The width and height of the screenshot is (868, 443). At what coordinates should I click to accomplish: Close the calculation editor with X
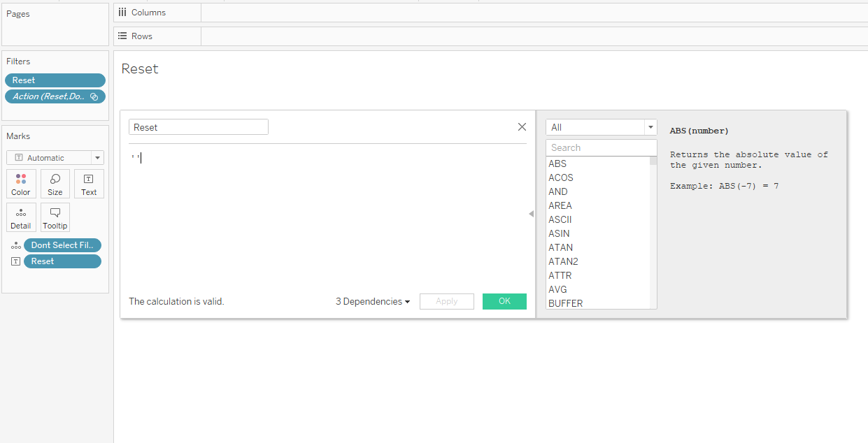522,126
